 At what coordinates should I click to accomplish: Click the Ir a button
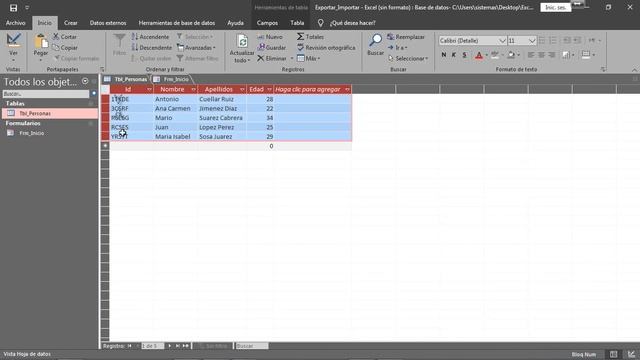398,48
